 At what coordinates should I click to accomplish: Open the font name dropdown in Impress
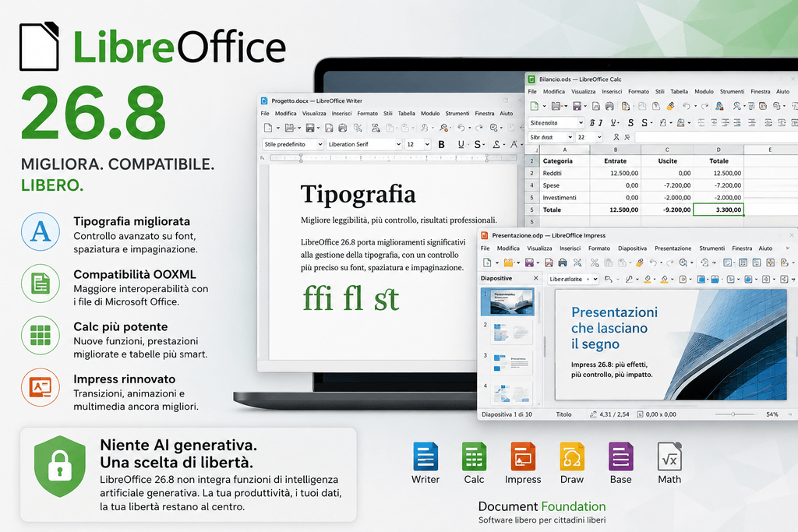(573, 279)
